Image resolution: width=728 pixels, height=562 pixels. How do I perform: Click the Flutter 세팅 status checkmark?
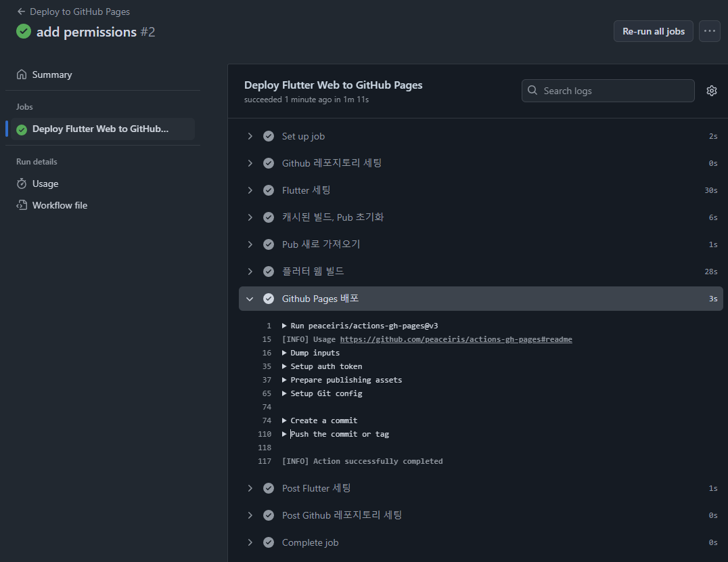(269, 190)
